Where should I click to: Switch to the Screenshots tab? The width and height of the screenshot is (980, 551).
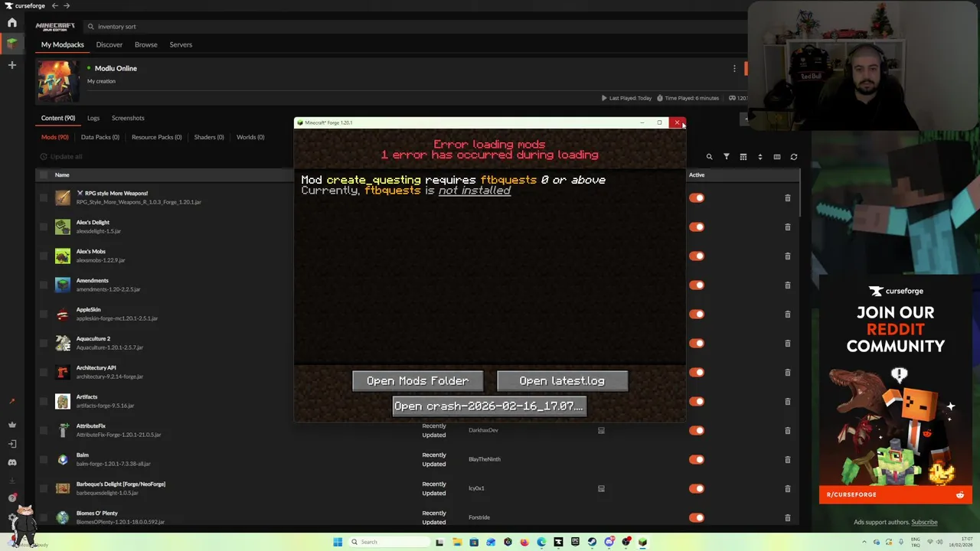pos(128,118)
